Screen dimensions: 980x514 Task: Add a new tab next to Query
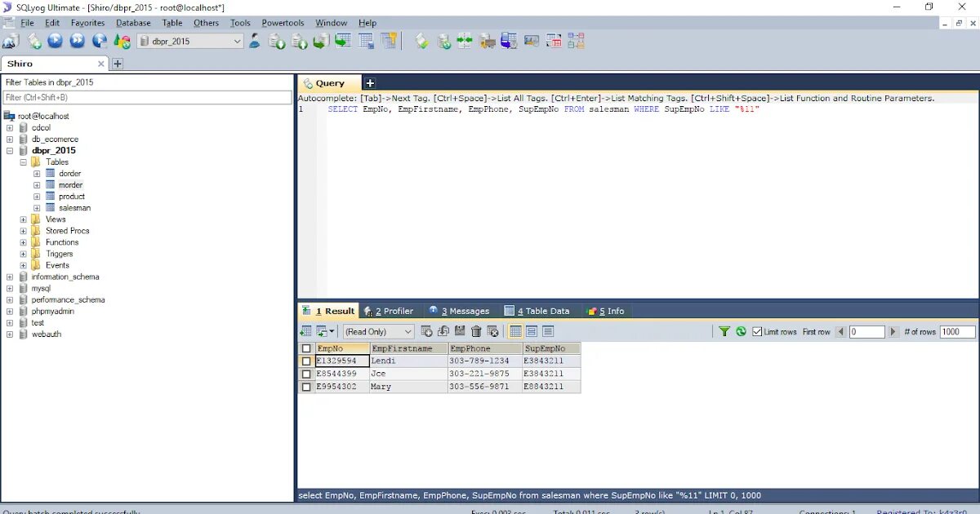coord(370,83)
